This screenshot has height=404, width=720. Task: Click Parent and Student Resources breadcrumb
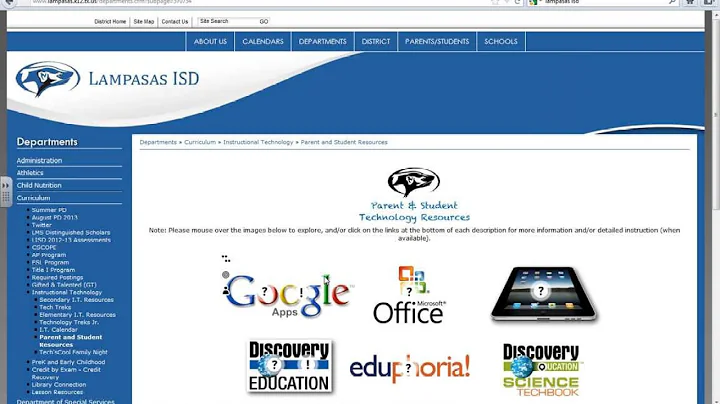coord(344,142)
